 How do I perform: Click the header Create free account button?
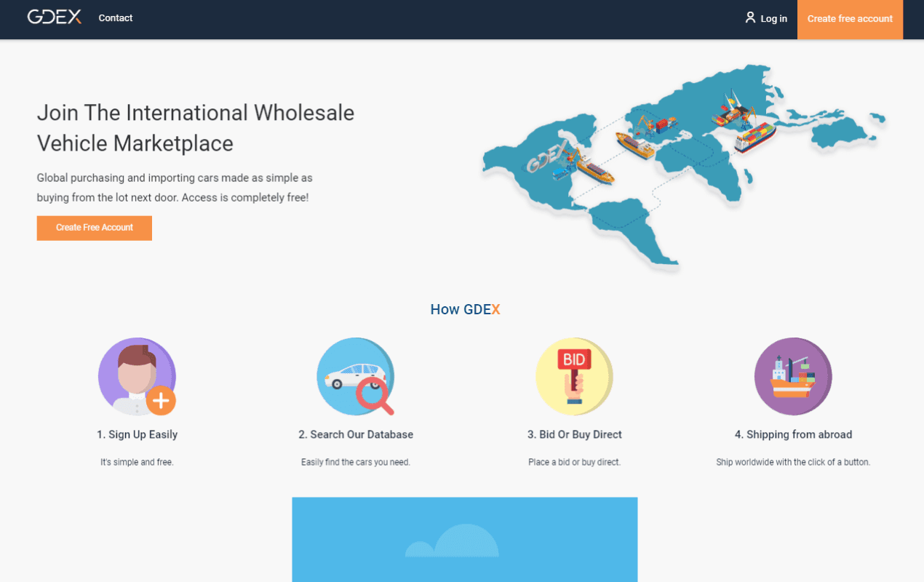(850, 20)
